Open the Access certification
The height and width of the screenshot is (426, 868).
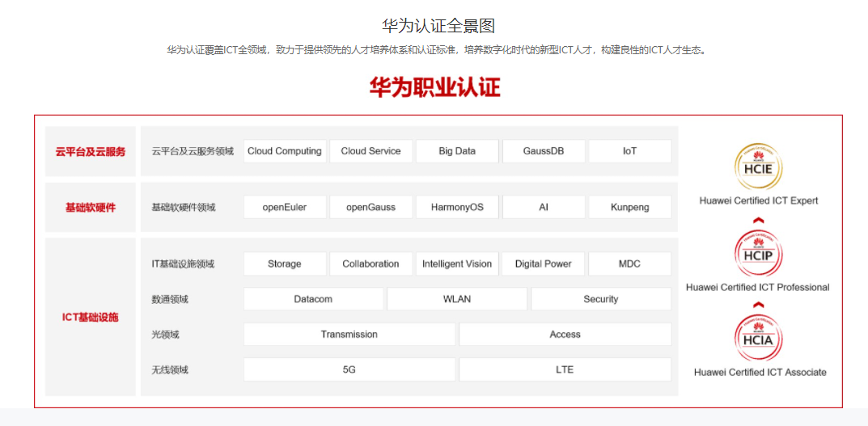[565, 334]
